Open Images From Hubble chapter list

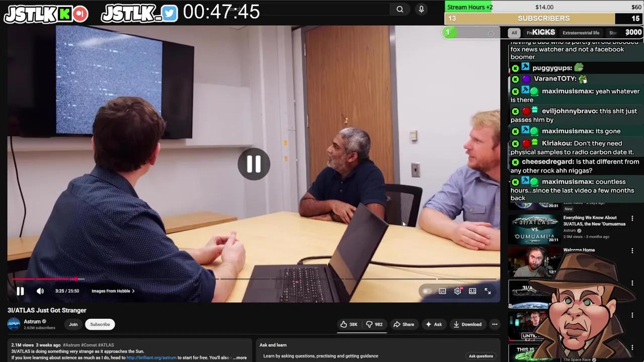coord(113,291)
